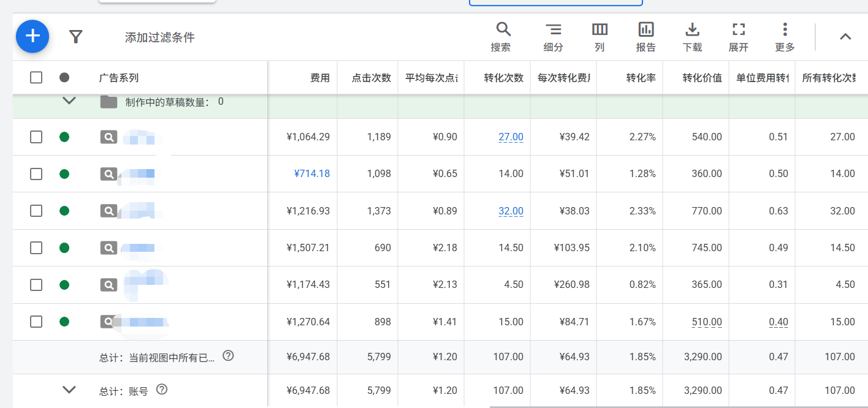The width and height of the screenshot is (868, 408).
Task: Open the 27.00 conversions link
Action: (511, 137)
